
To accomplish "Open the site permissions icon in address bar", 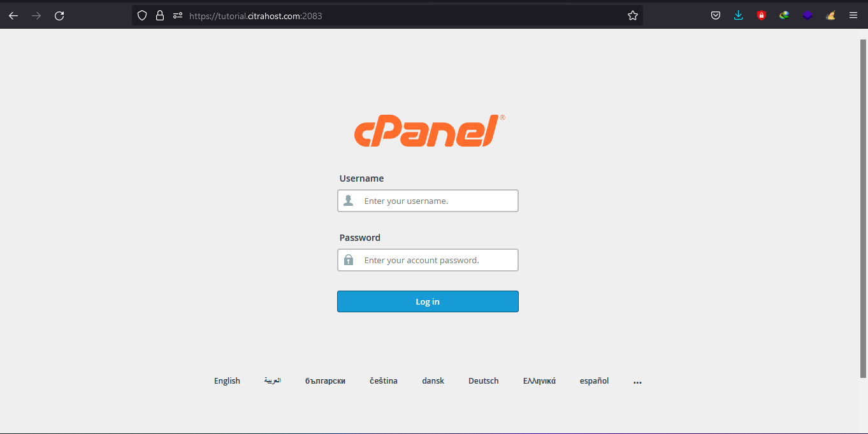I will (x=178, y=16).
